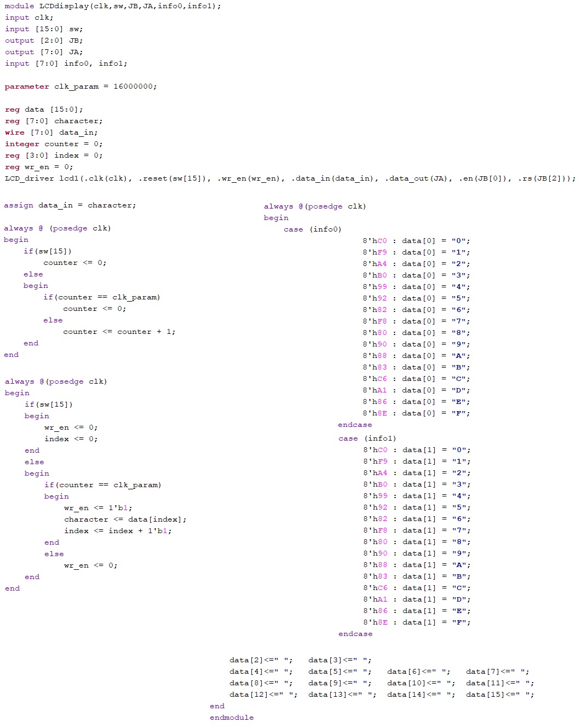Click the integer keyword before counter
The image size is (581, 728).
point(22,144)
